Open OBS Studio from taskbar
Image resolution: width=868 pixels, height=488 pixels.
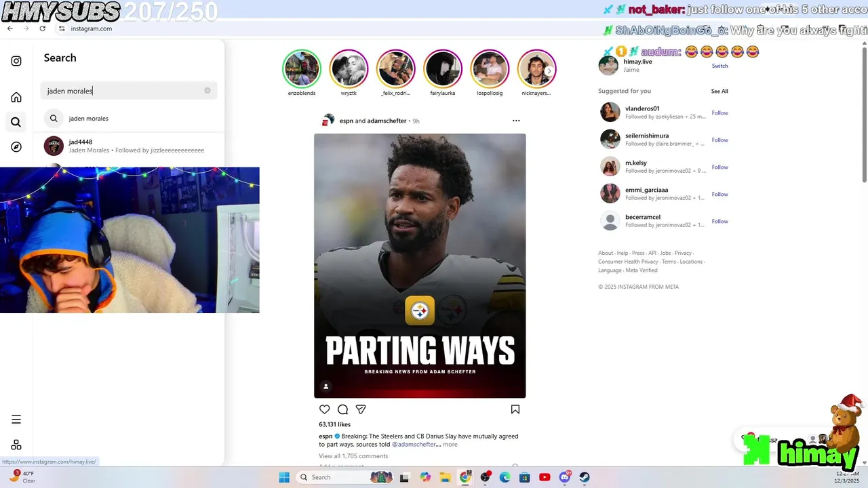[x=486, y=477]
